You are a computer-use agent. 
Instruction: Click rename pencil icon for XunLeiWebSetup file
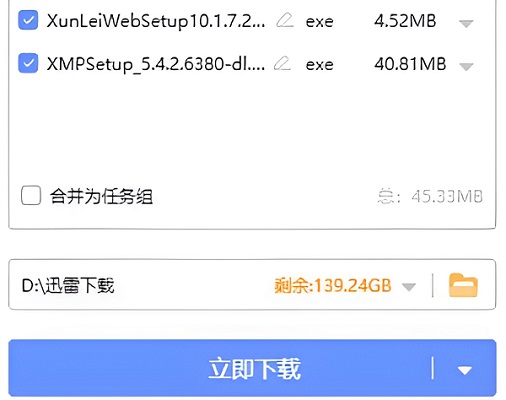point(285,20)
